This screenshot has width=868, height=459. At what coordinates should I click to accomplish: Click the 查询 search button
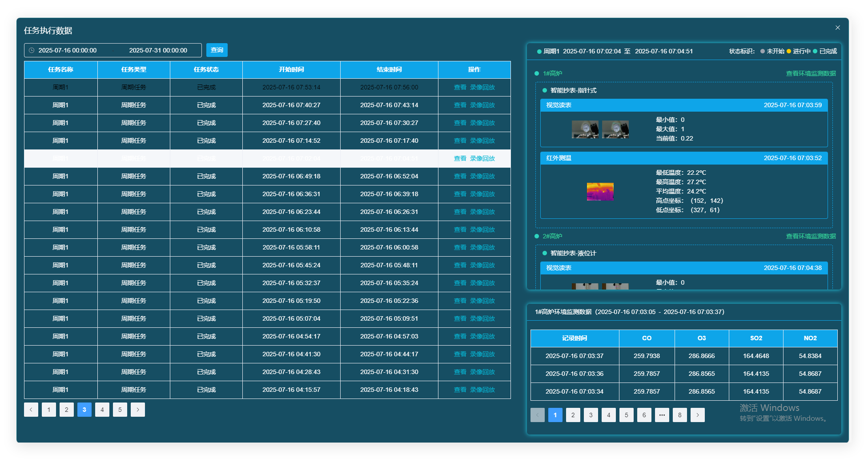point(217,50)
